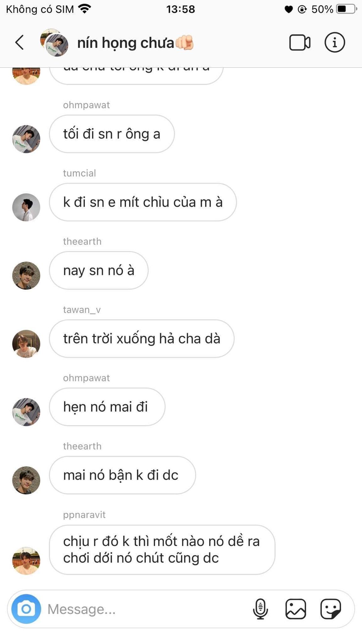Start a video call
Viewport: 362px width, 644px height.
tap(299, 43)
